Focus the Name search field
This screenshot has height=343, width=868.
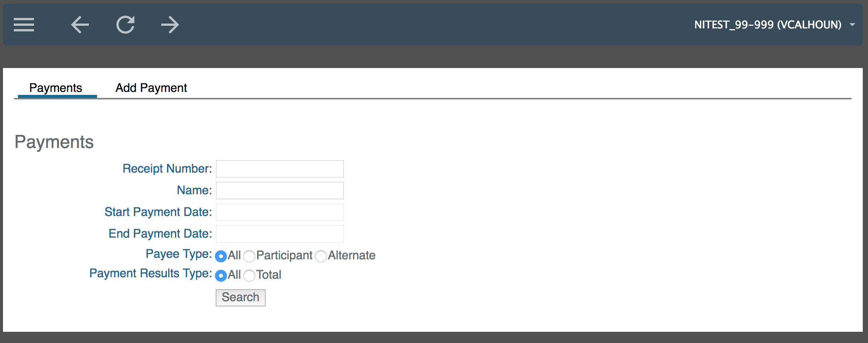(279, 190)
